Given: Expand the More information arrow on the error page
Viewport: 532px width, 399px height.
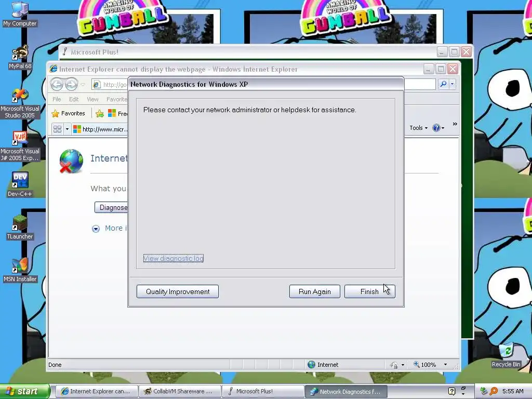Looking at the screenshot, I should 96,229.
